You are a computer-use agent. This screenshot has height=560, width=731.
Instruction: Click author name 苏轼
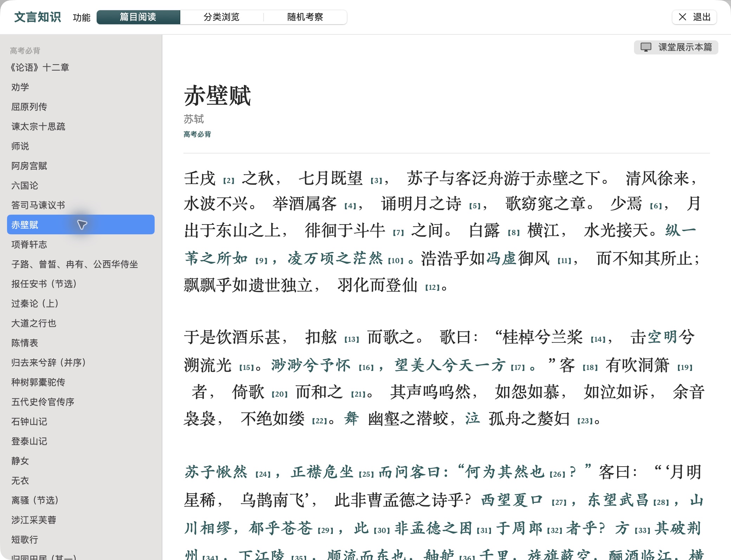194,119
